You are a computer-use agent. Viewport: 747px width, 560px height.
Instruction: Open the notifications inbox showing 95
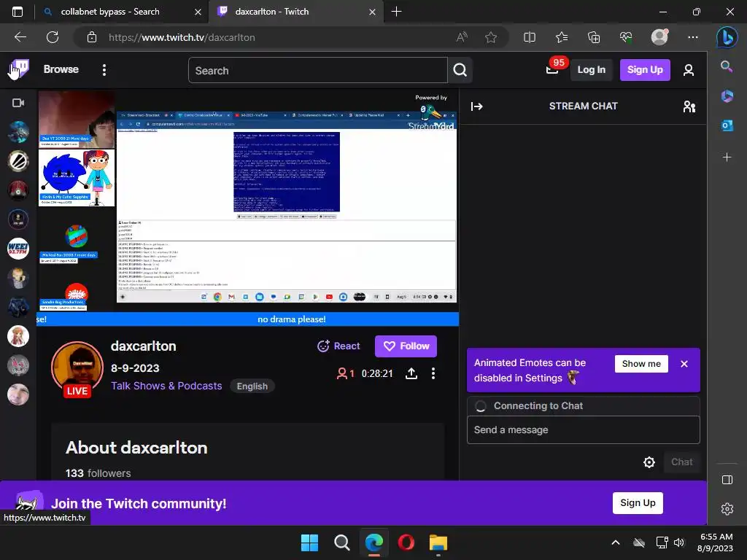click(552, 69)
